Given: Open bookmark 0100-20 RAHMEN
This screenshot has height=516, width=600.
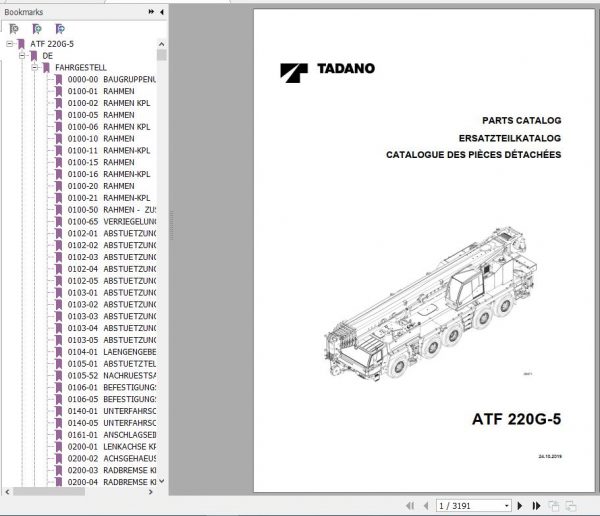Looking at the screenshot, I should (x=101, y=186).
